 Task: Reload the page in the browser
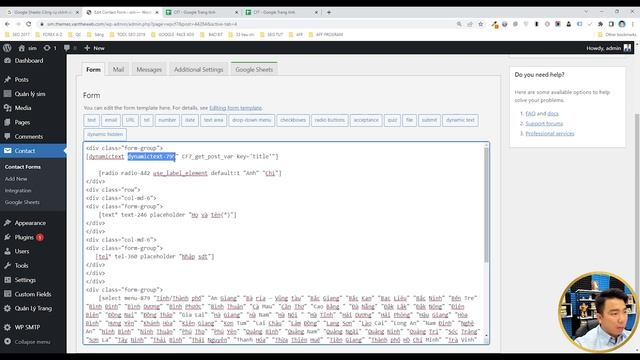(x=29, y=24)
